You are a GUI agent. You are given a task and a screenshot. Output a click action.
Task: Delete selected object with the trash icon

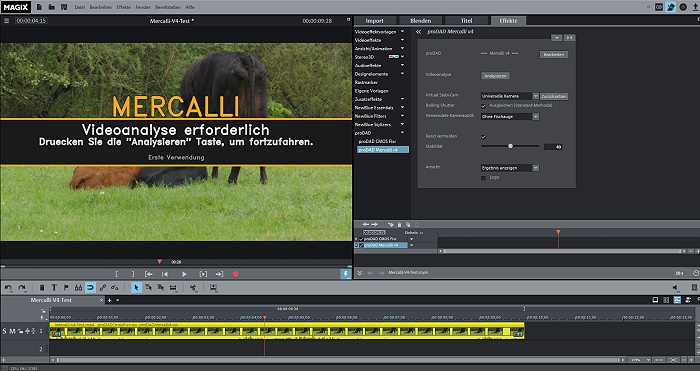coord(42,288)
